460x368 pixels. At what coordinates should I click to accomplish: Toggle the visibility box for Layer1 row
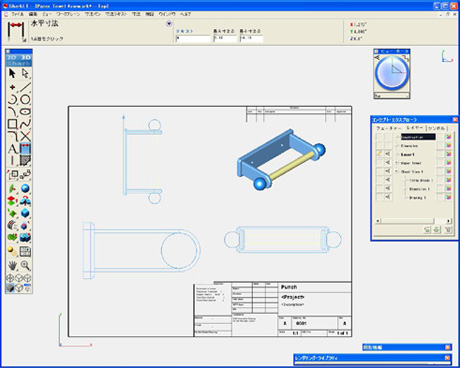[x=387, y=154]
